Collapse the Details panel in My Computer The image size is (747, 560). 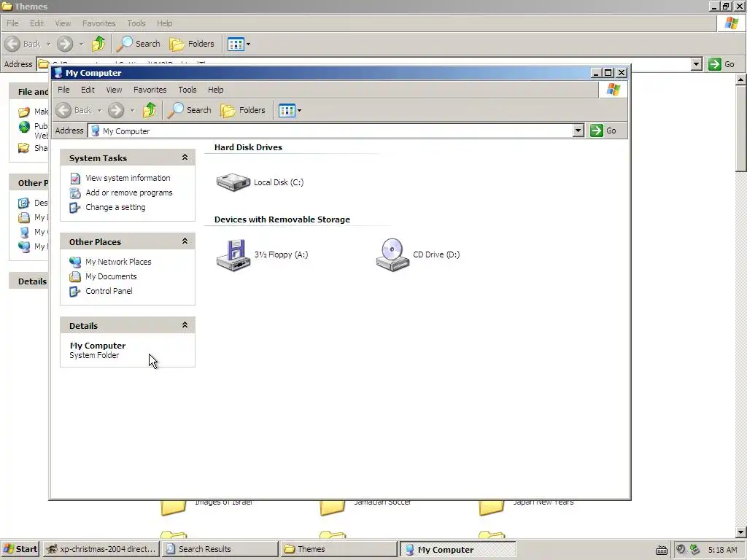(185, 325)
